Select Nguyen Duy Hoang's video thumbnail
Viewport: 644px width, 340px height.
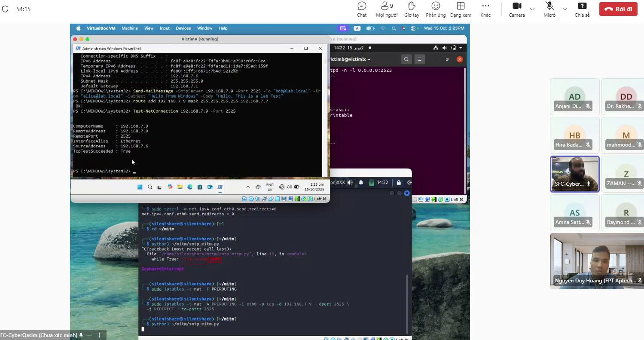point(596,260)
